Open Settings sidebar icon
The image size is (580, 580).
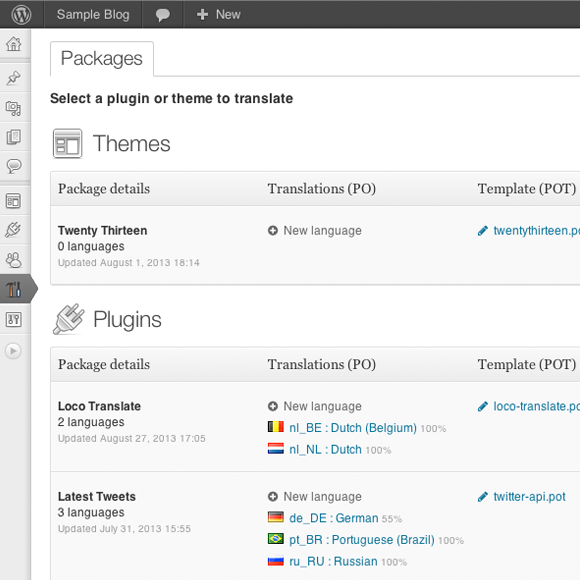click(x=14, y=319)
